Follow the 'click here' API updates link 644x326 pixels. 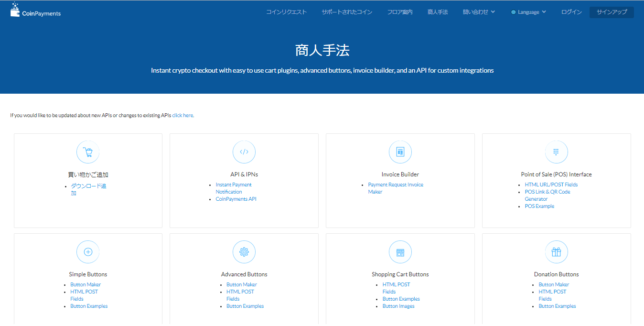[182, 115]
